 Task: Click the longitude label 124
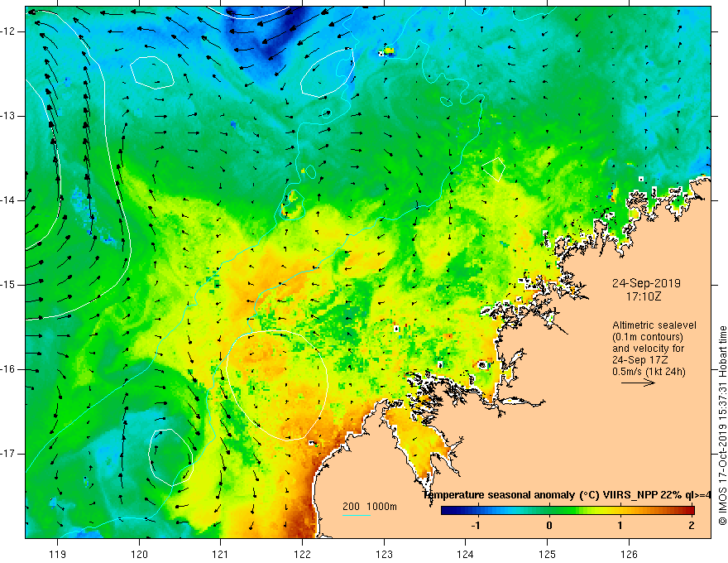click(465, 554)
